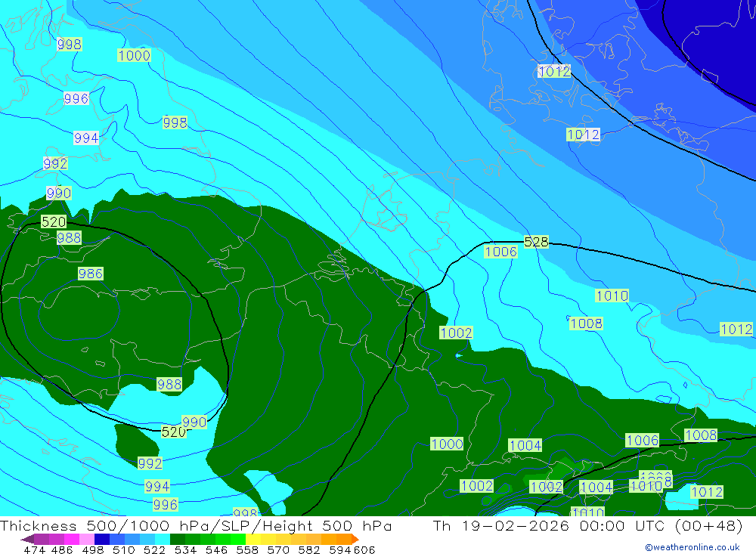Viewport: 756px width, 554px height.
Task: Click the legend value 594
Action: 340,549
